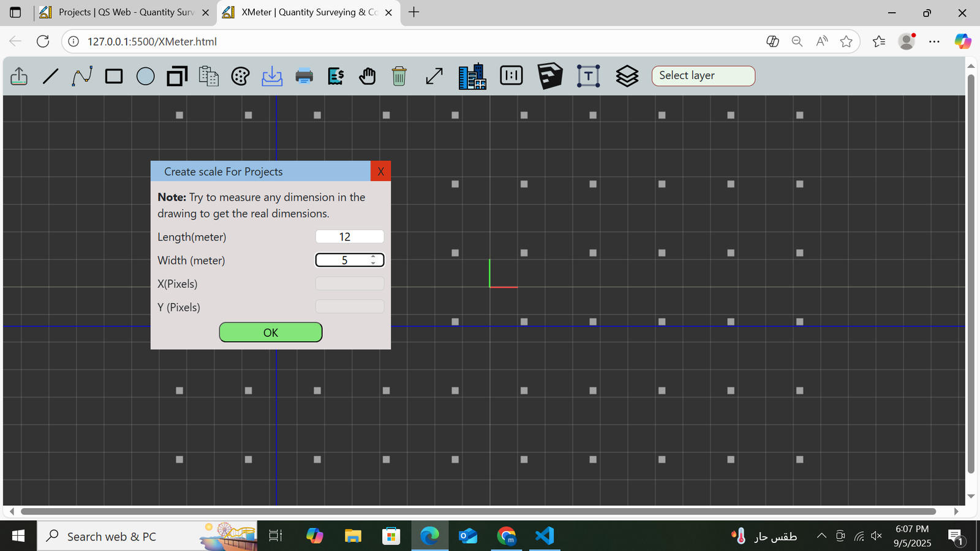Select the polyline curve tool
980x551 pixels.
(x=82, y=76)
